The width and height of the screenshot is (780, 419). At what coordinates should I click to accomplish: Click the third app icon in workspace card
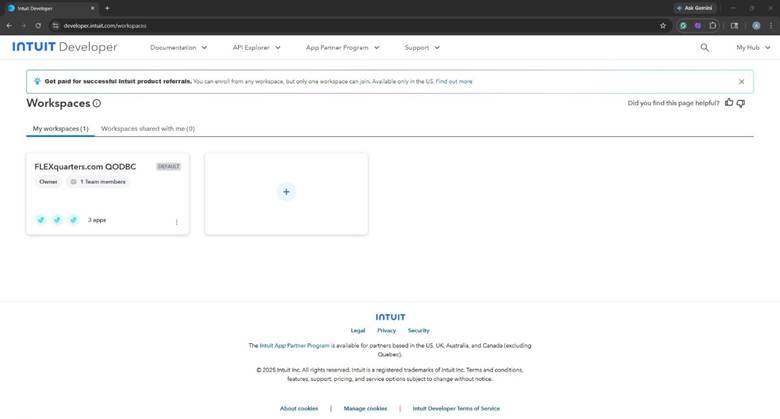(x=74, y=219)
